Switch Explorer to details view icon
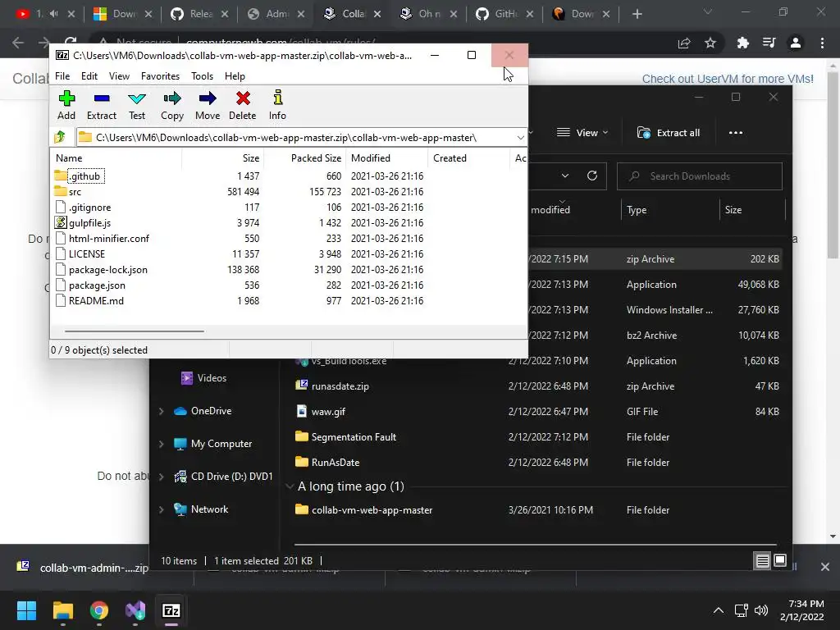This screenshot has height=630, width=840. pyautogui.click(x=762, y=560)
